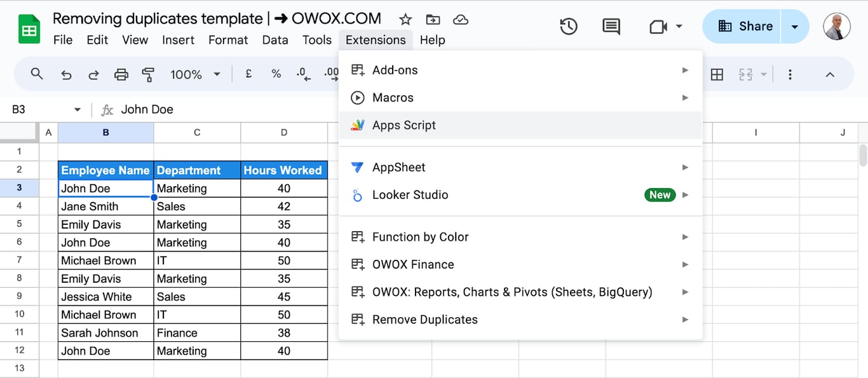The width and height of the screenshot is (868, 378).
Task: Click the merge cells icon
Action: coord(745,75)
